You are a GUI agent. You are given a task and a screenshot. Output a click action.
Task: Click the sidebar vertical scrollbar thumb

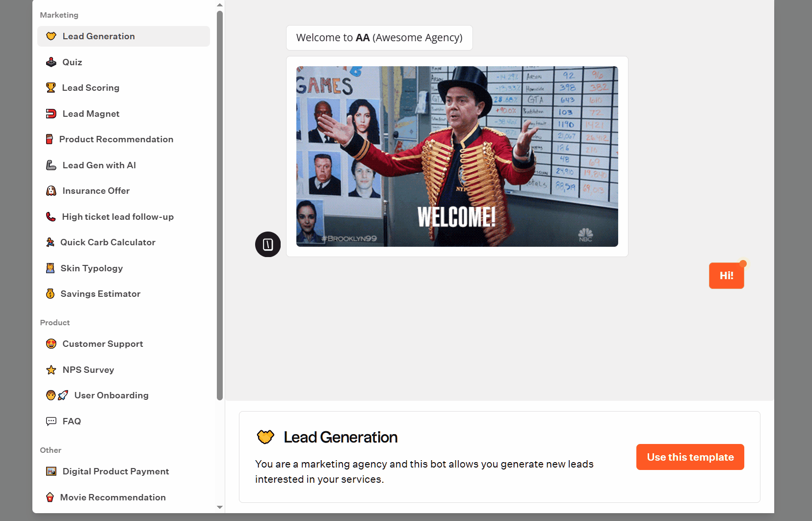click(220, 206)
